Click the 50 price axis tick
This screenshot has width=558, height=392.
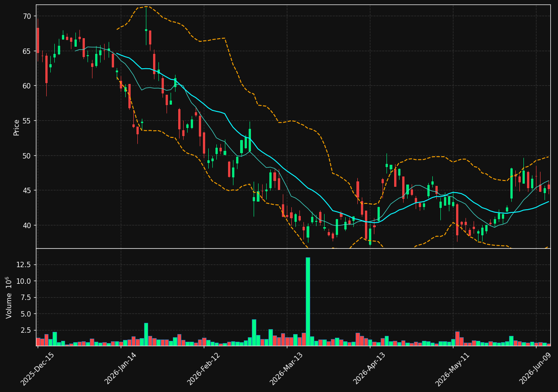[27, 155]
